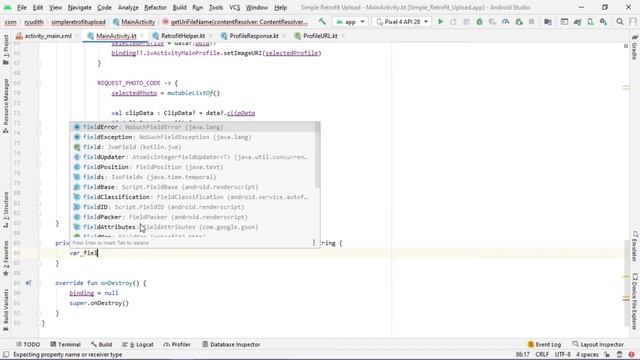Viewport: 640px width, 360px height.
Task: Open the Event Log
Action: [x=544, y=344]
